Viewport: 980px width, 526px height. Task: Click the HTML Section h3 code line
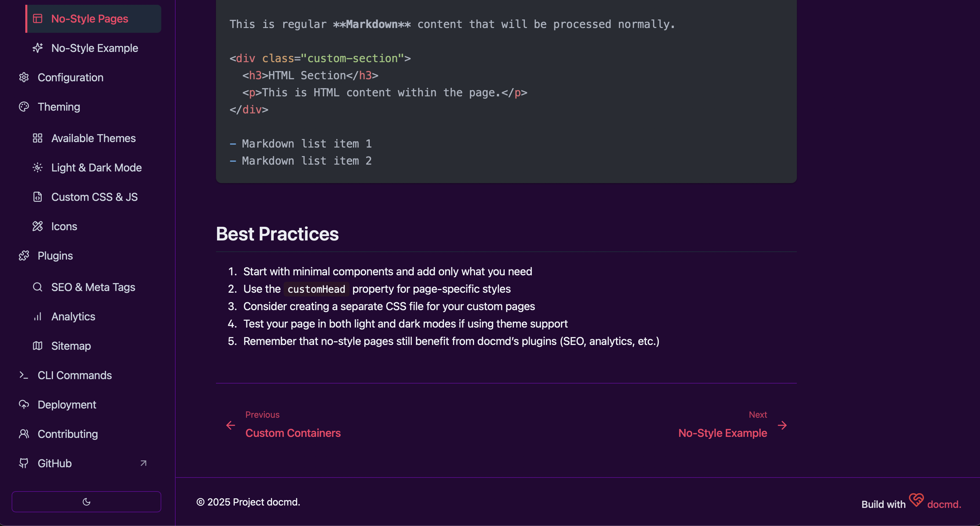tap(310, 75)
